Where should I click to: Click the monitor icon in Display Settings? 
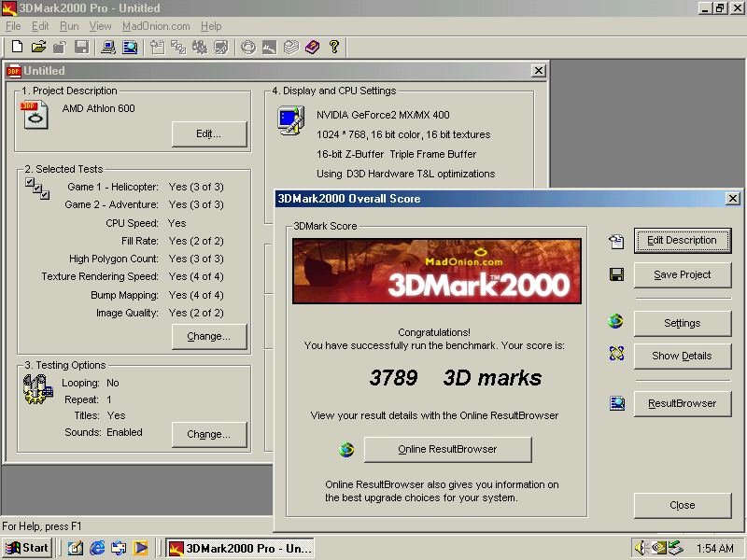point(290,120)
